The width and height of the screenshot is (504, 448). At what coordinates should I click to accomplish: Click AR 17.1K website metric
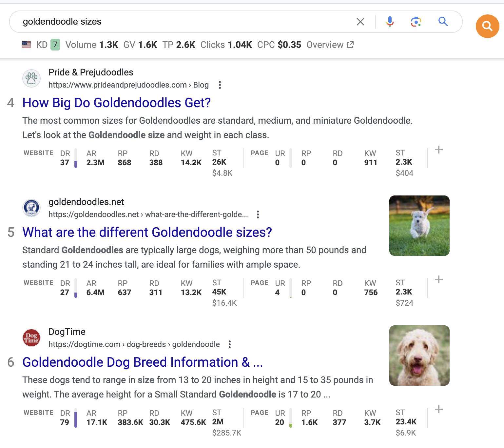point(97,418)
